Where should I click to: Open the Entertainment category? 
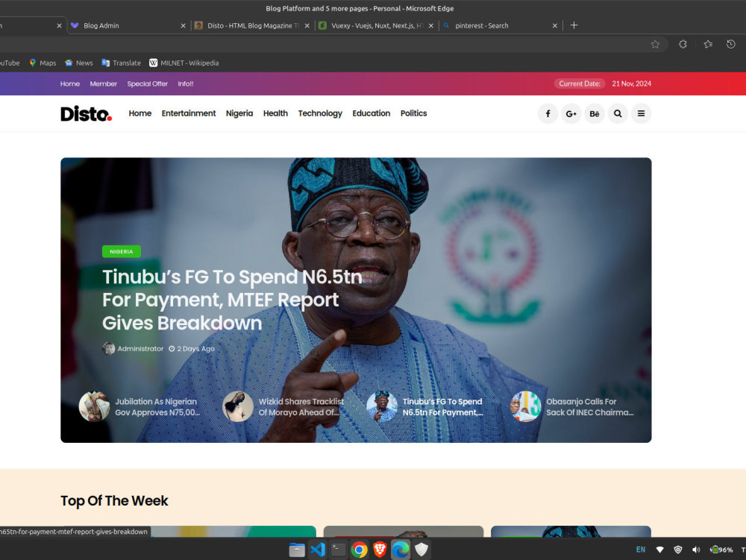[x=189, y=113]
